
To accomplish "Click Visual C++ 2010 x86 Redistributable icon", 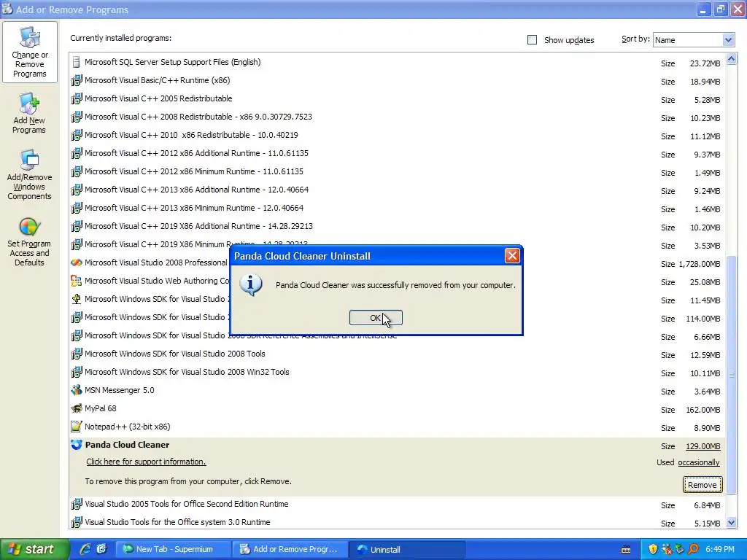I will point(76,135).
